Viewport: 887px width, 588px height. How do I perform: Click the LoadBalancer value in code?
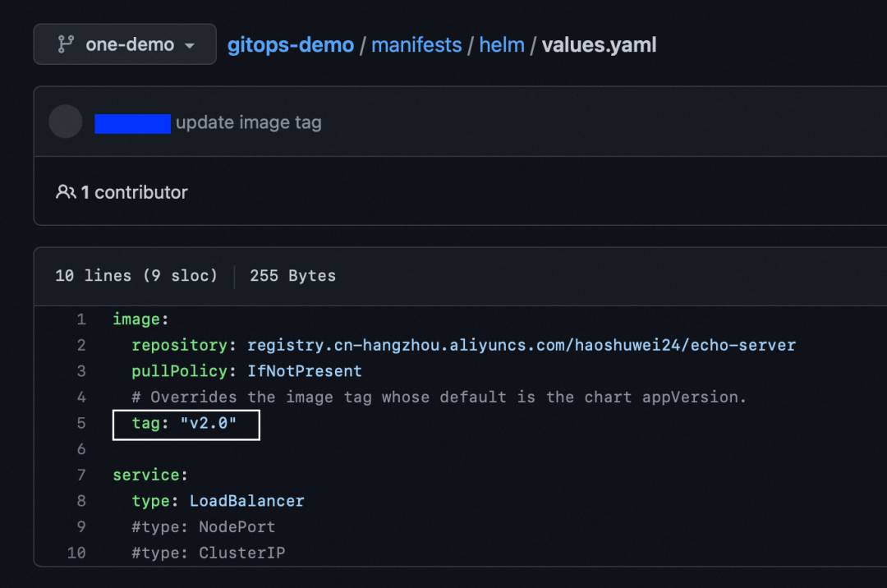(246, 501)
